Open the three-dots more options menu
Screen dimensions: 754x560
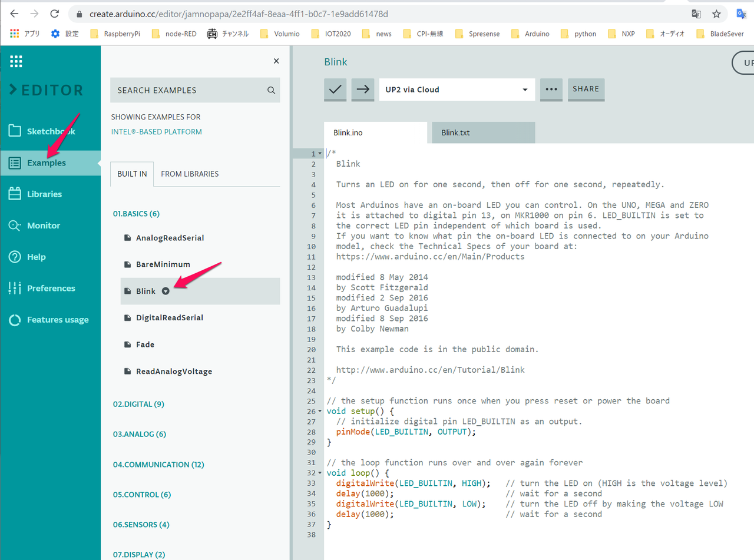tap(551, 90)
